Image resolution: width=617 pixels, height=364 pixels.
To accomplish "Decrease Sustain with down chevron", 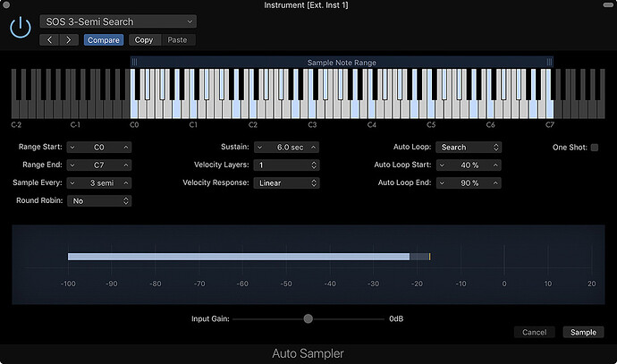I will (x=259, y=148).
